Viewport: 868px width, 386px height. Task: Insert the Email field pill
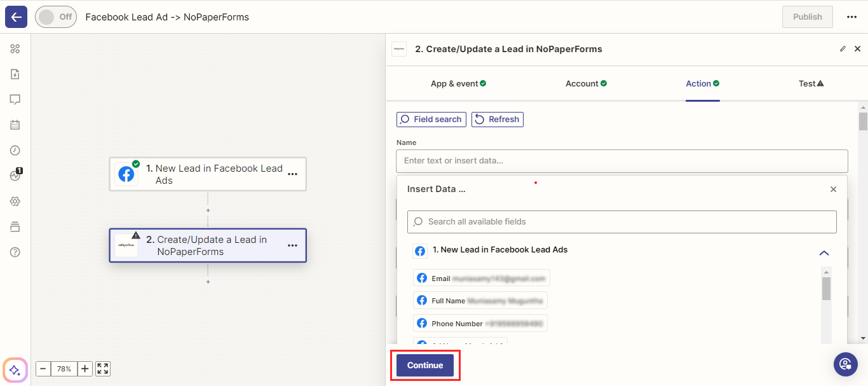coord(482,279)
